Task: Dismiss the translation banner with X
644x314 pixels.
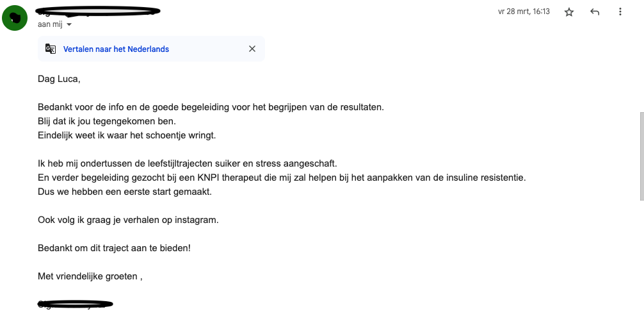Action: point(252,49)
